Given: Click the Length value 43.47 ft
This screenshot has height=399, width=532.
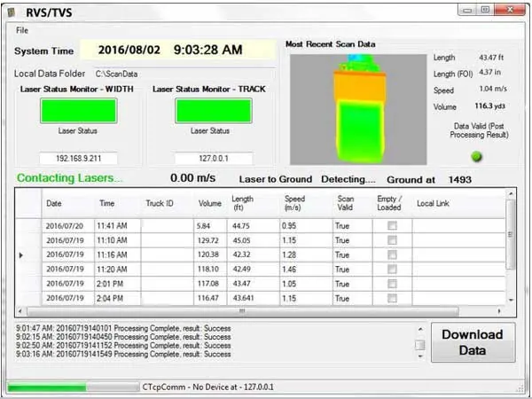Looking at the screenshot, I should coord(491,58).
